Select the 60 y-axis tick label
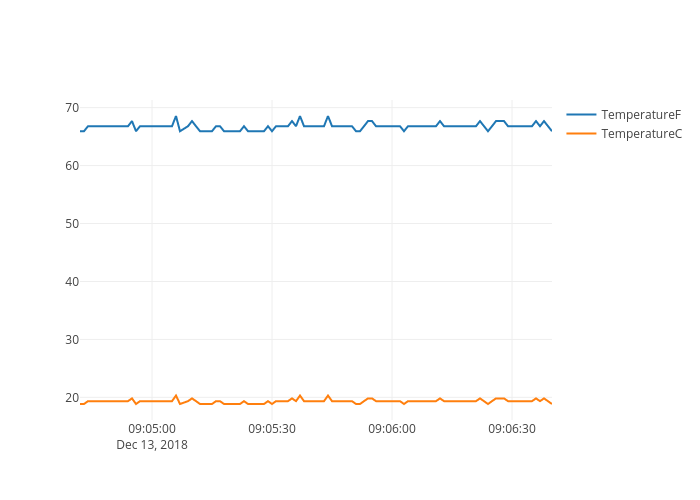Screen dimensions: 700x500 point(72,166)
